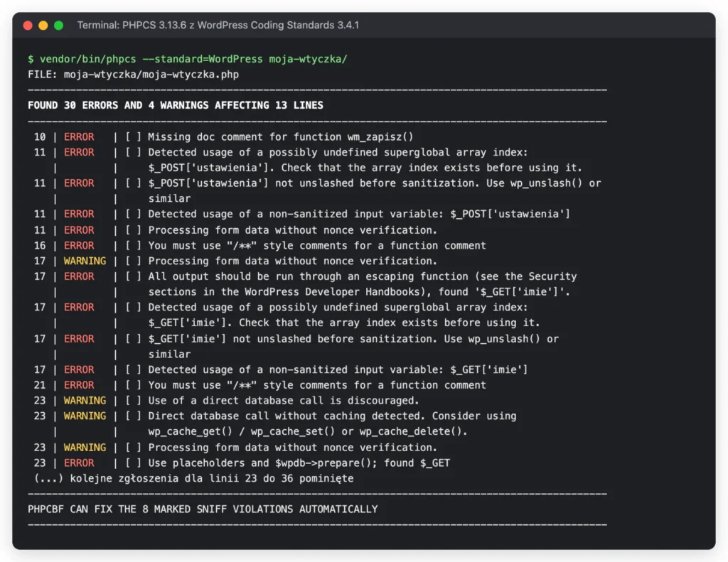The width and height of the screenshot is (728, 562).
Task: Click the ERROR label on line 10
Action: coord(79,137)
